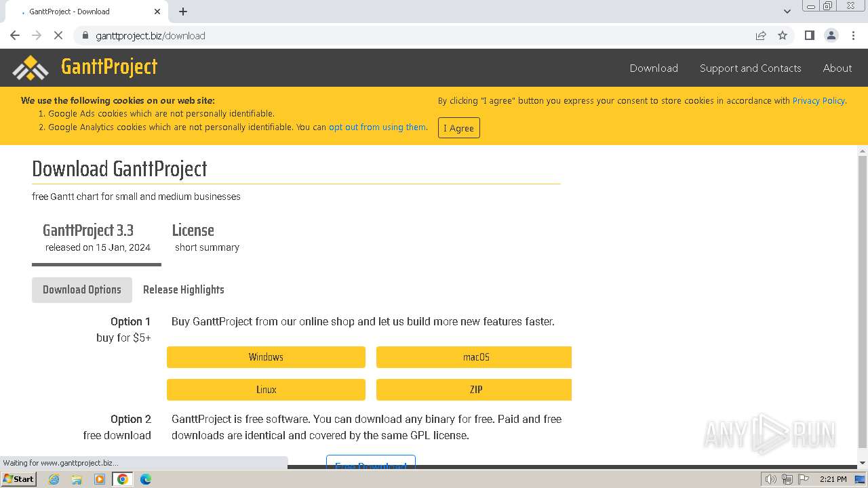Open the network icon in system tray
The width and height of the screenshot is (868, 488).
click(x=787, y=479)
